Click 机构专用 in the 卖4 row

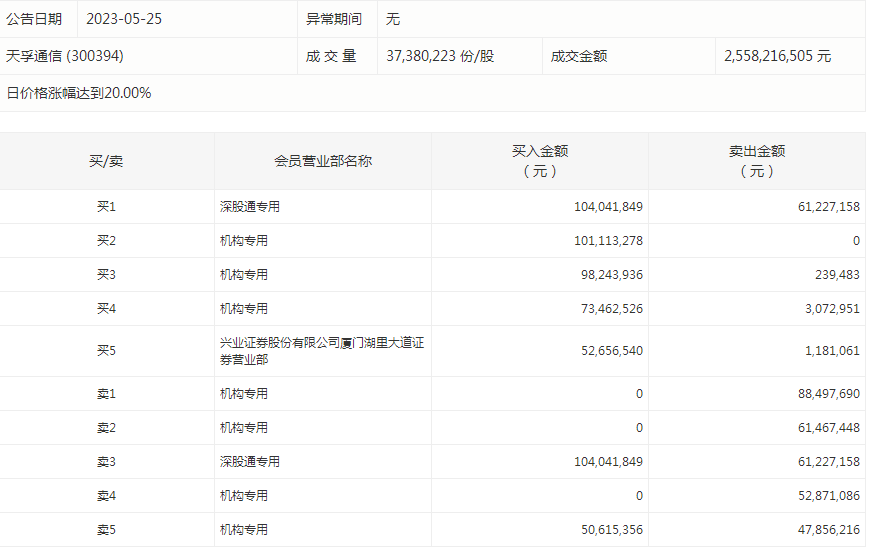244,496
